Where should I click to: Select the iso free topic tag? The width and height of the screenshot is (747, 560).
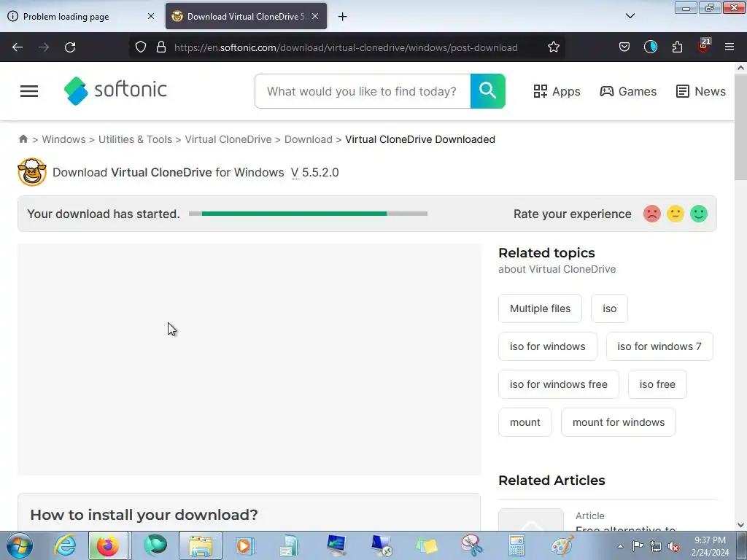657,384
